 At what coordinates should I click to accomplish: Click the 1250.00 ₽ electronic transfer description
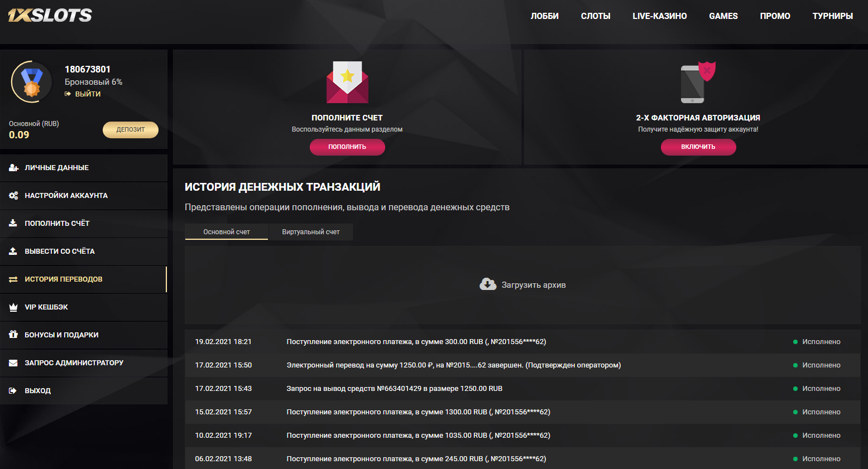454,365
